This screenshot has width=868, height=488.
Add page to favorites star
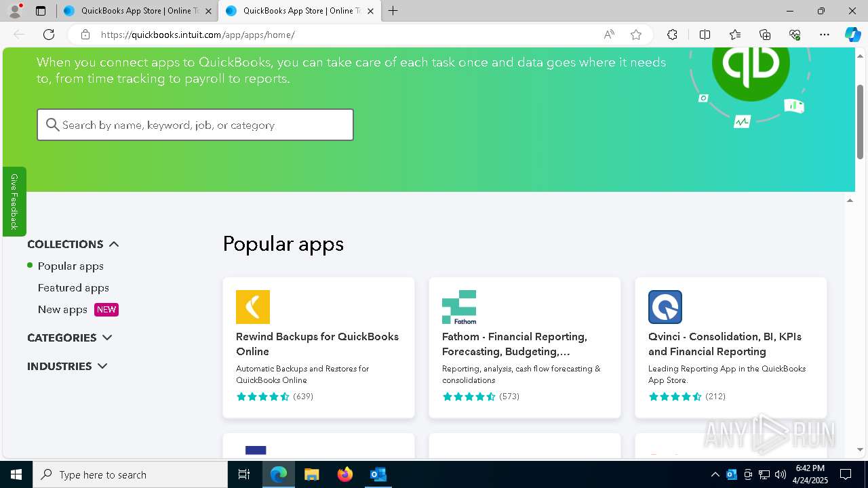point(636,35)
